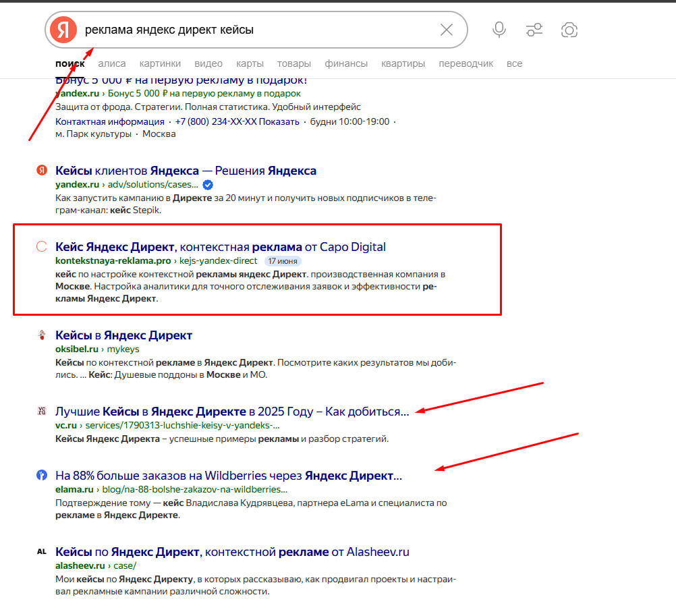Viewport: 676px width, 616px height.
Task: Open the «квартиры» tab
Action: coord(403,63)
